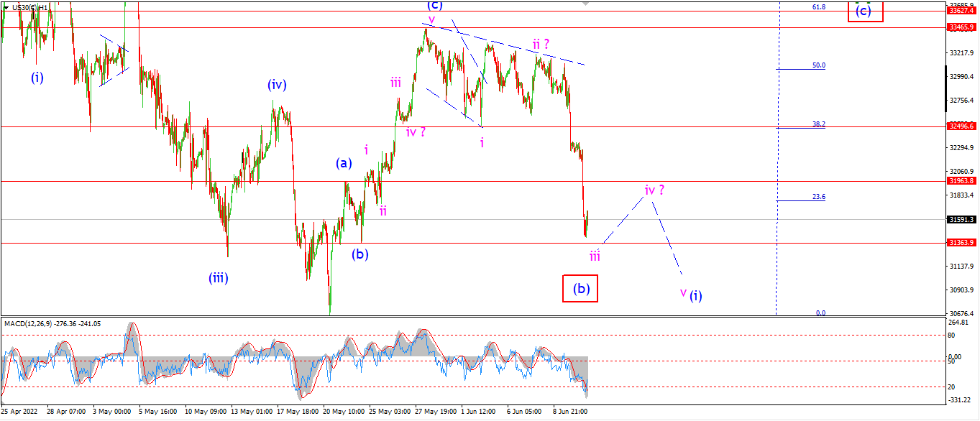Select the blue (iv) wave label

[x=277, y=85]
